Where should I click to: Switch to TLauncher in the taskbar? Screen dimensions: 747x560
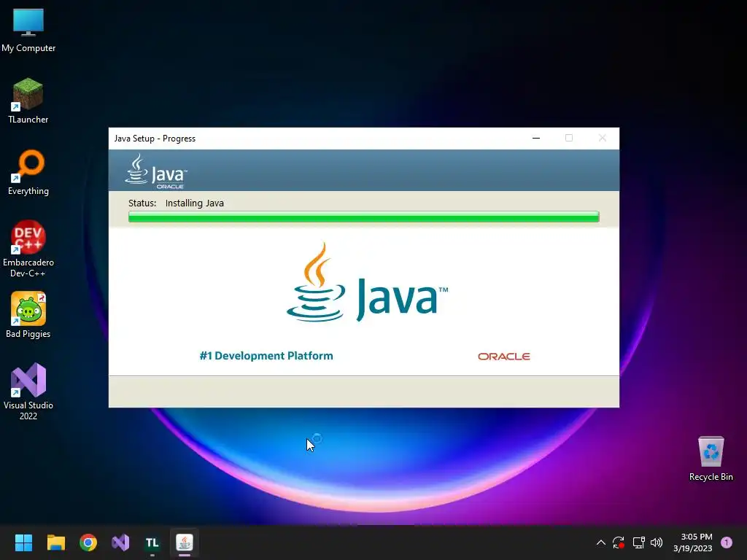point(152,542)
